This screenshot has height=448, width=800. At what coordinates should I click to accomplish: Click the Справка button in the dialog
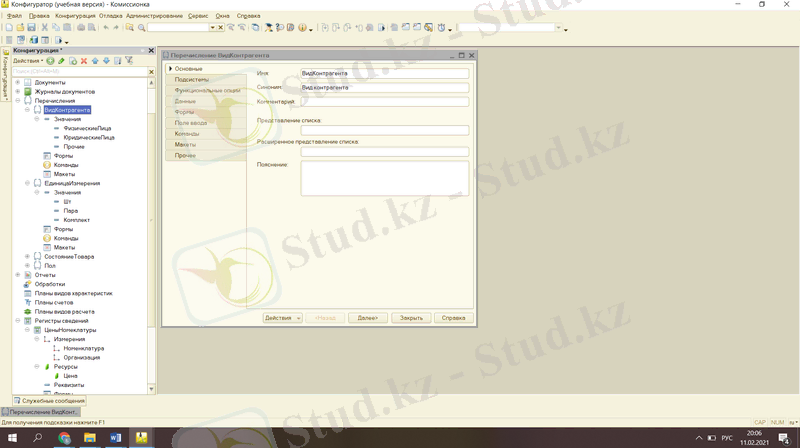coord(454,318)
